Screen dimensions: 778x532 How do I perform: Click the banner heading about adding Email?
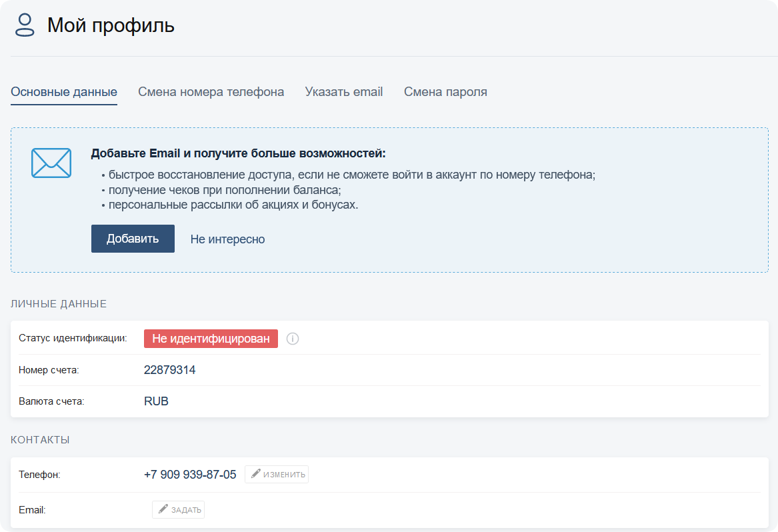point(238,154)
